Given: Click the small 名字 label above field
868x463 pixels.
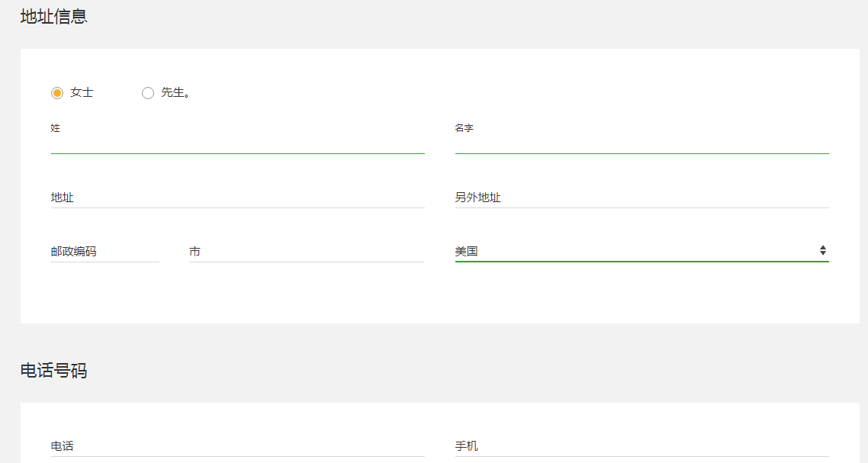Looking at the screenshot, I should pyautogui.click(x=464, y=128).
